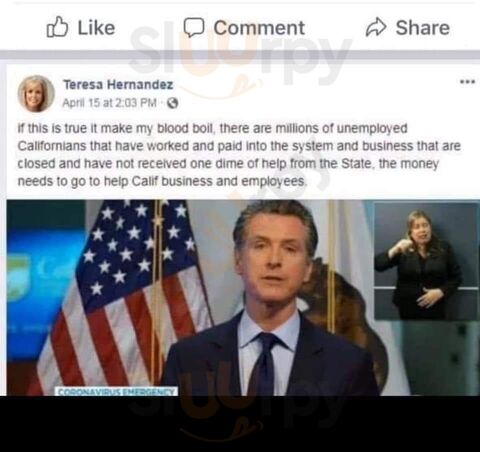Click the Comment text label
480x452 pixels.
coord(259,28)
